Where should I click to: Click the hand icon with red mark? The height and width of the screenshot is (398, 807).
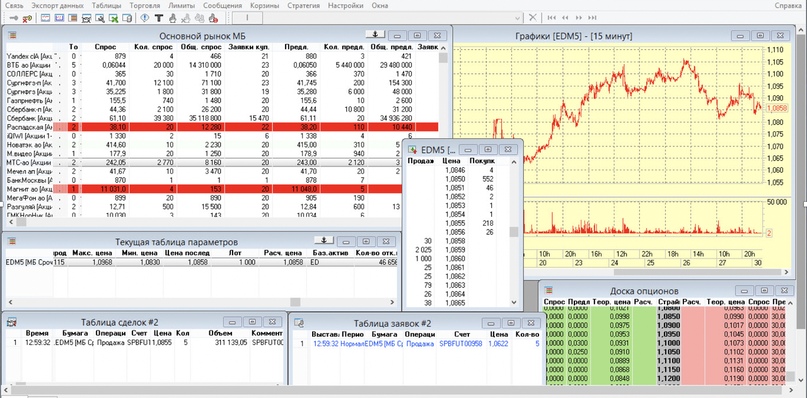(x=214, y=19)
